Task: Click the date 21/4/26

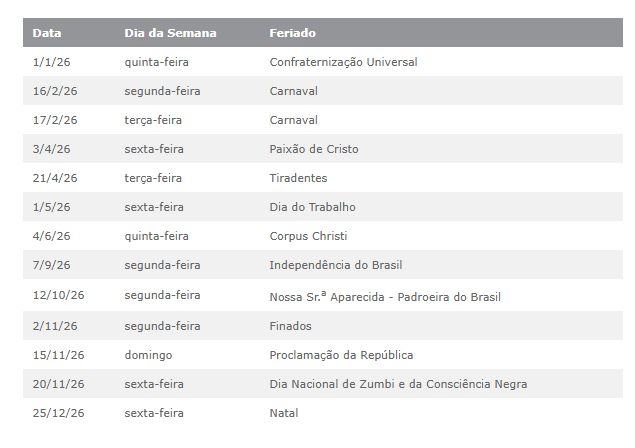Action: tap(55, 178)
